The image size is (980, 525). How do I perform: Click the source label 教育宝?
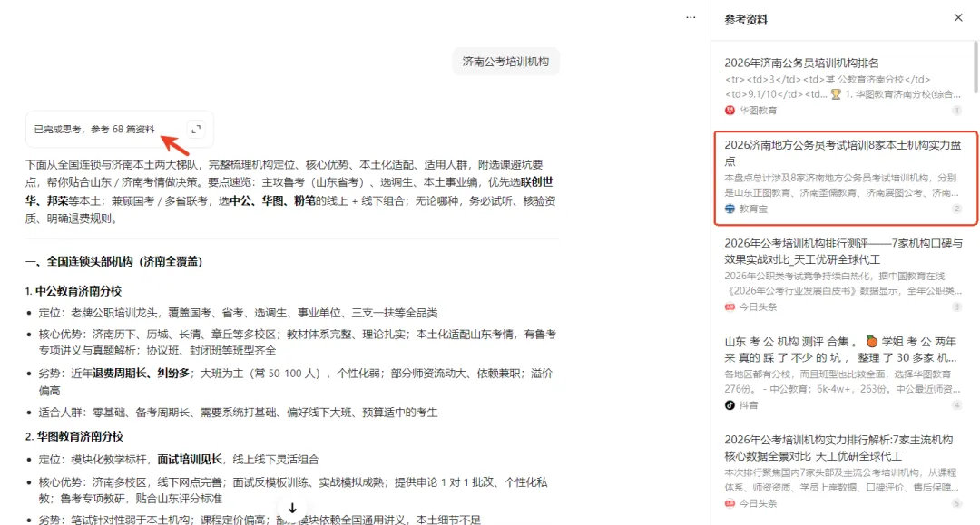753,209
